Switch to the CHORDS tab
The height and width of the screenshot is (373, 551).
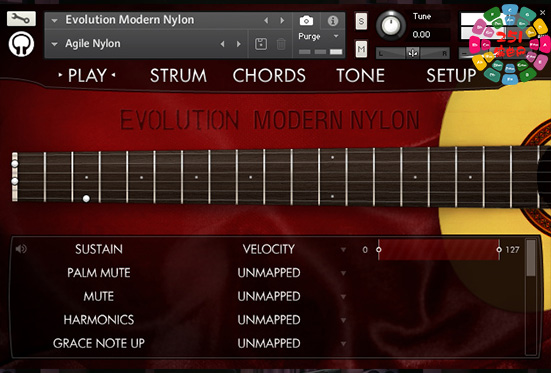pos(269,75)
